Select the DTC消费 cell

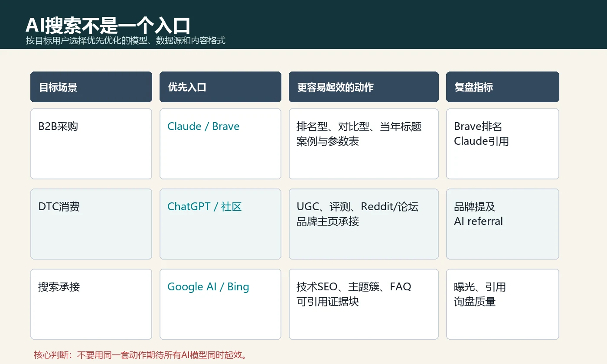click(x=91, y=224)
